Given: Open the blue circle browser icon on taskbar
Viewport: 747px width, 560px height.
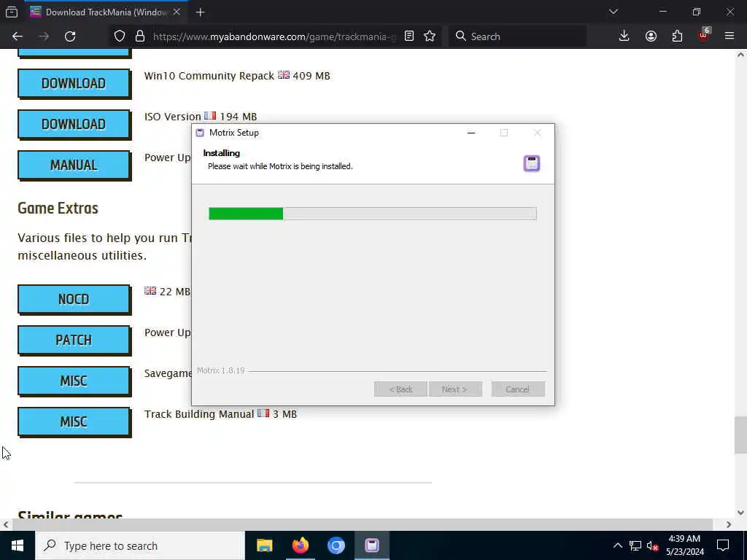Looking at the screenshot, I should (336, 545).
